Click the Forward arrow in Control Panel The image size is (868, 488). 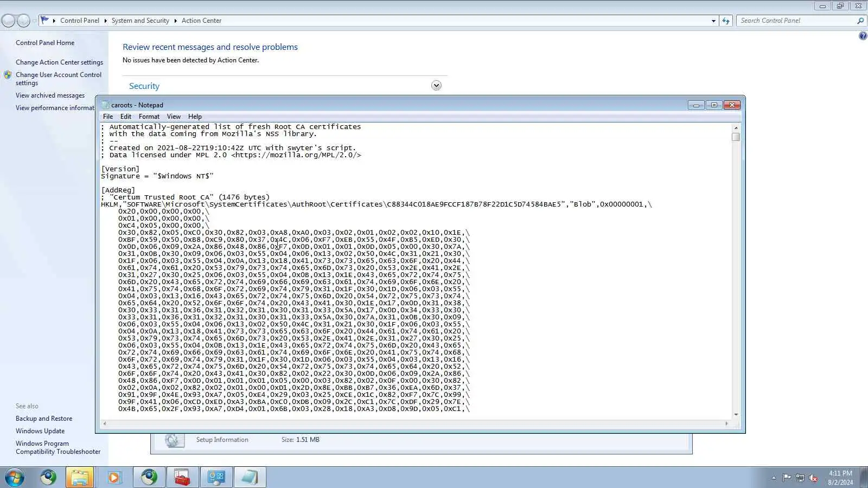click(24, 21)
